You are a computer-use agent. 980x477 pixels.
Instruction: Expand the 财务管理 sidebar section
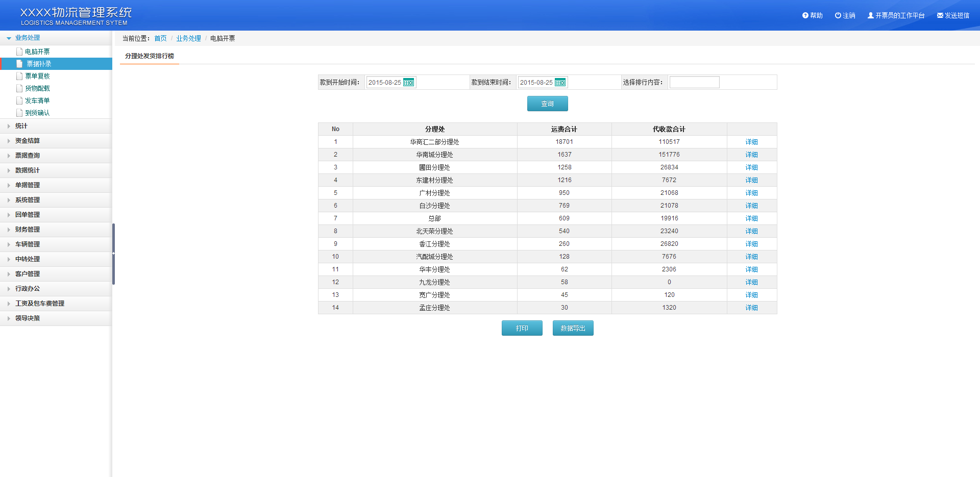tap(56, 230)
